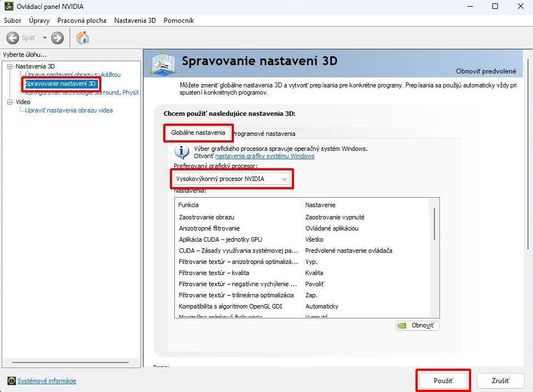Click the Zrušiť button
533x392 pixels.
(x=500, y=381)
